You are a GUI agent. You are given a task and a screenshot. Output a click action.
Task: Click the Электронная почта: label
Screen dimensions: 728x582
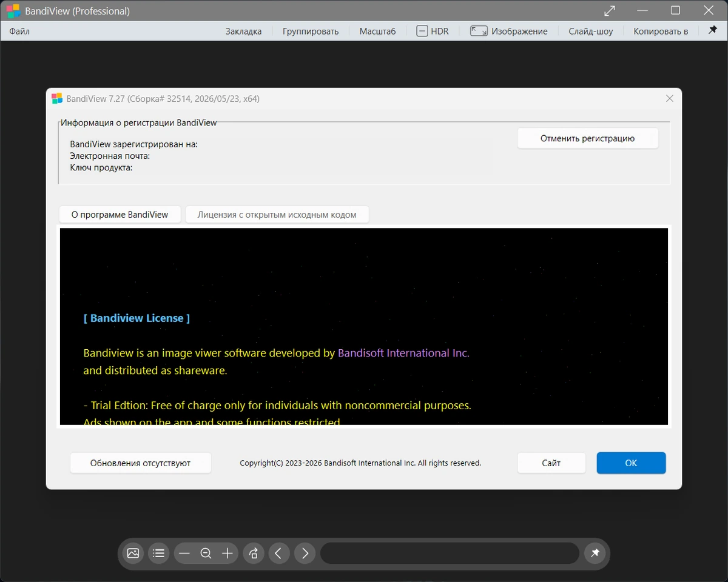pos(110,156)
